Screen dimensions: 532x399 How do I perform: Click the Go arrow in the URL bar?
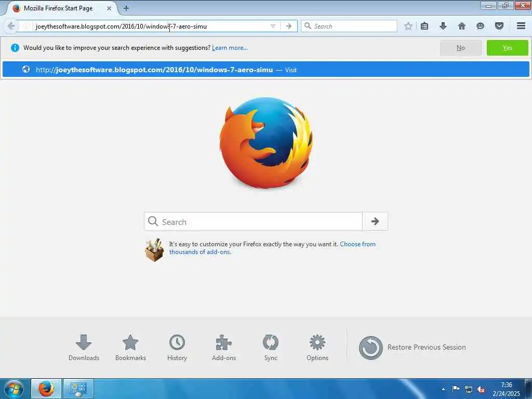pyautogui.click(x=289, y=26)
